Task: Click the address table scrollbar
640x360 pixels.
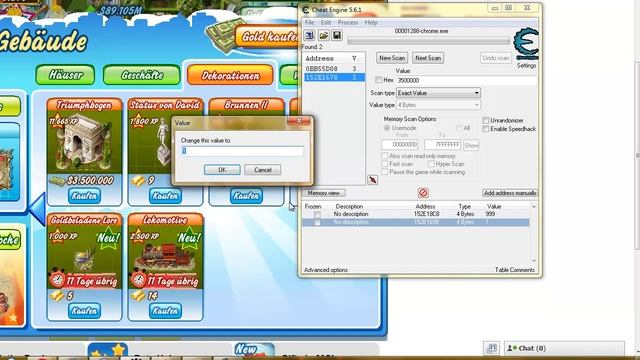Action: point(534,233)
